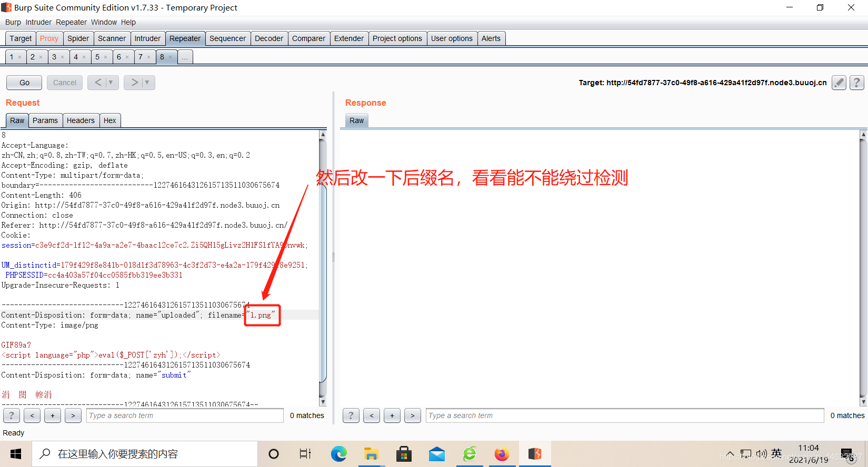Screen dimensions: 868x467
Task: Go forward to next request
Action: (134, 83)
